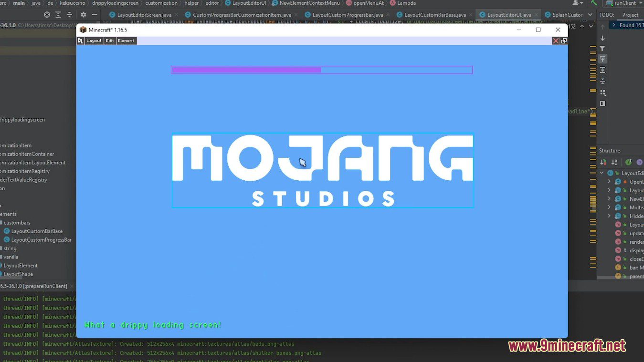Viewport: 644px width, 362px height.
Task: Click the next TODO down arrow icon
Action: click(602, 38)
